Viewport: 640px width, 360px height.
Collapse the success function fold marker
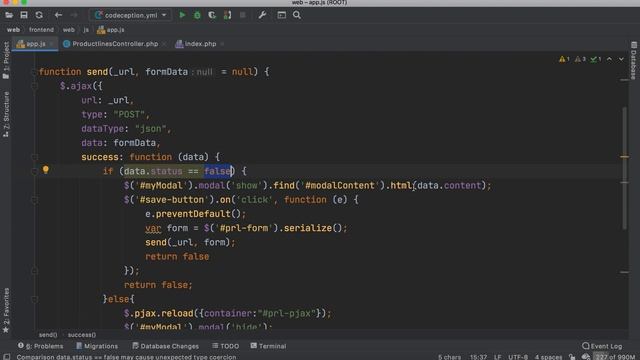(35, 157)
